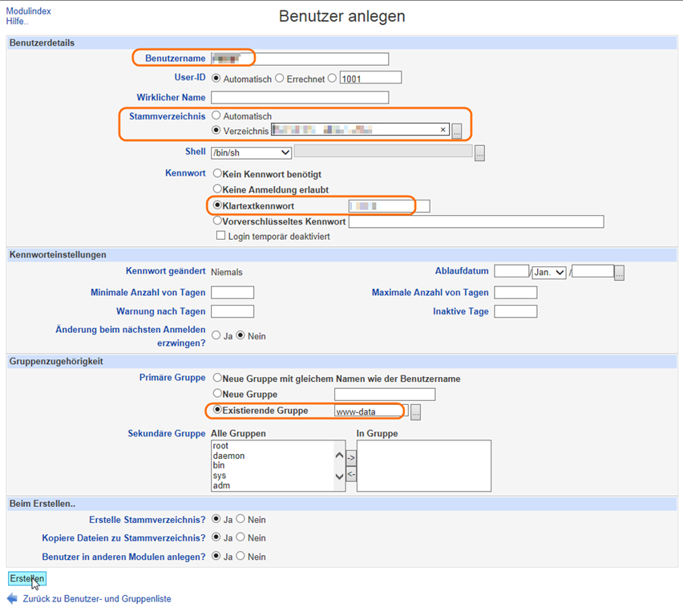
Task: Clear the Verzeichnis field with X
Action: click(x=443, y=130)
